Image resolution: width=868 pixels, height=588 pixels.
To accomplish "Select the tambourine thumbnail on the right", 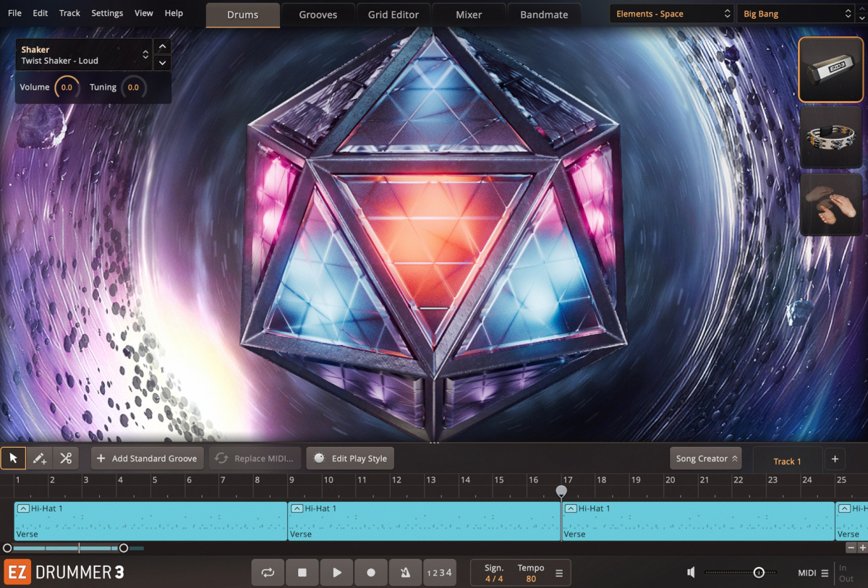I will pos(830,137).
